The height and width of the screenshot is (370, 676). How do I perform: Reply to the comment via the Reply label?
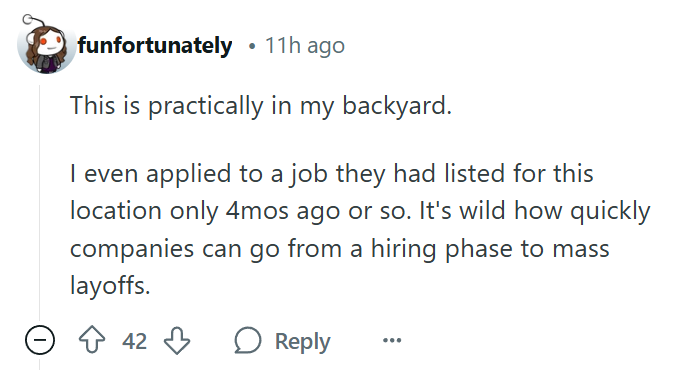(303, 342)
